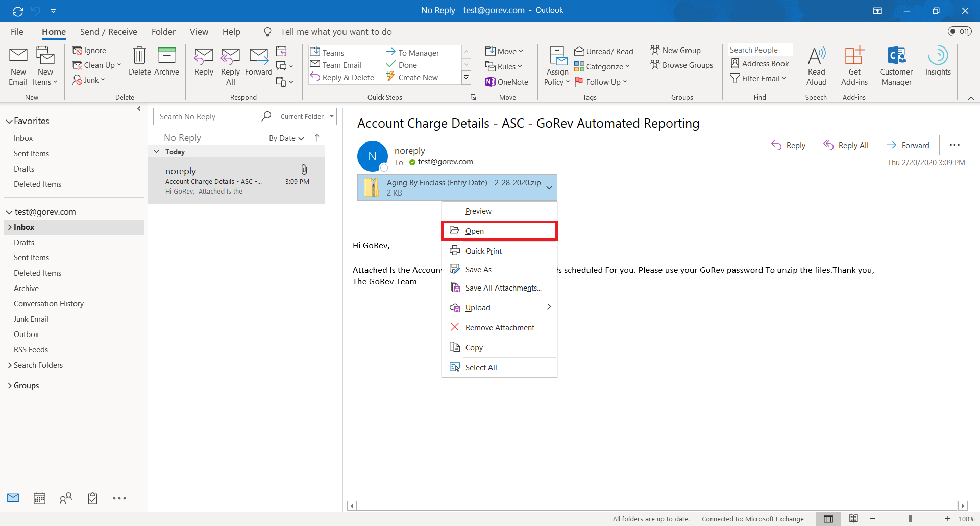Choose Remove Attachment in menu
This screenshot has height=526, width=980.
click(499, 327)
